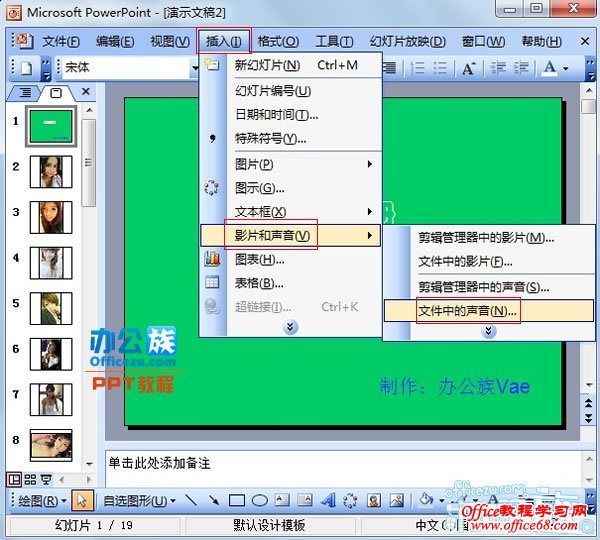The width and height of the screenshot is (600, 540).
Task: Go to the next slide with the double down arrow
Action: click(x=589, y=418)
